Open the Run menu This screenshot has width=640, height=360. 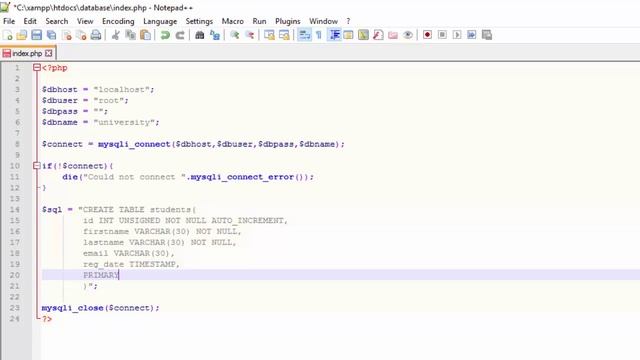tap(259, 21)
